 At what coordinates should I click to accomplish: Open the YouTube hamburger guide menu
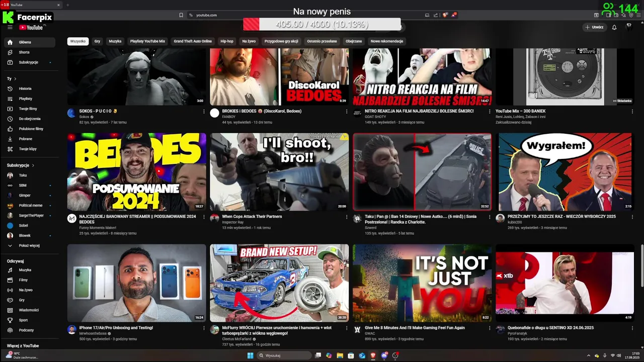pos(10,27)
